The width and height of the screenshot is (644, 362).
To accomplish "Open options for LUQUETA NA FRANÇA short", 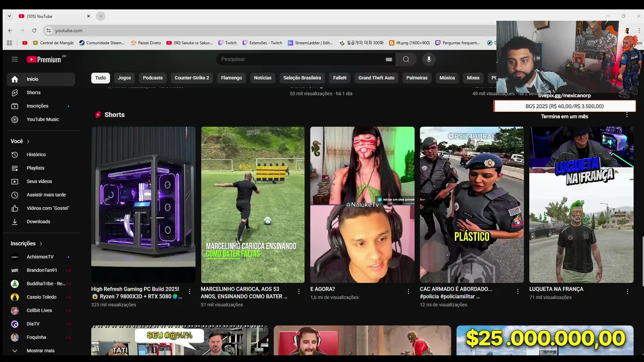I will point(627,292).
